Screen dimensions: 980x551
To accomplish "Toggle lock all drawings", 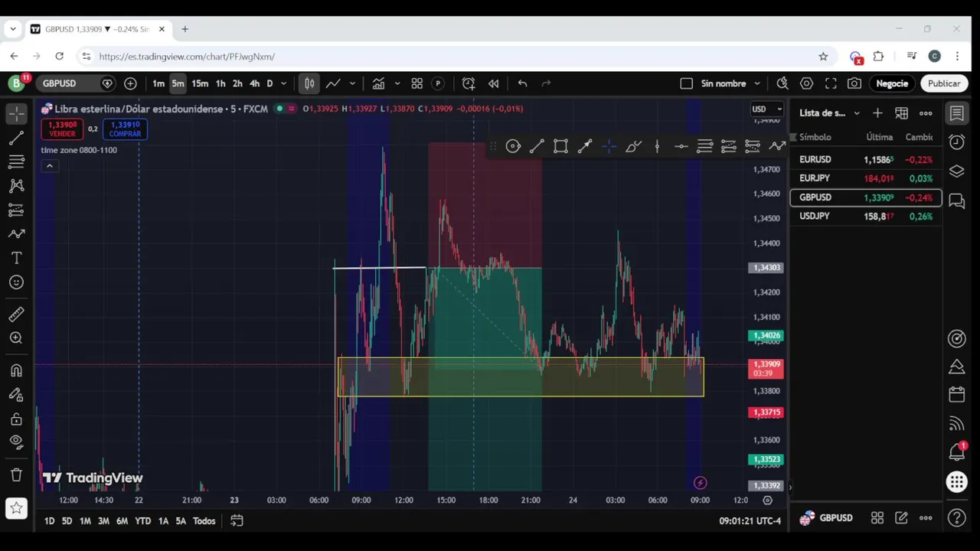I will tap(16, 419).
